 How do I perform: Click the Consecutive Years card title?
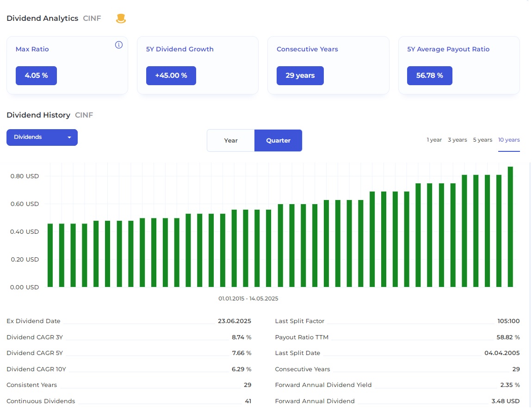pyautogui.click(x=307, y=49)
